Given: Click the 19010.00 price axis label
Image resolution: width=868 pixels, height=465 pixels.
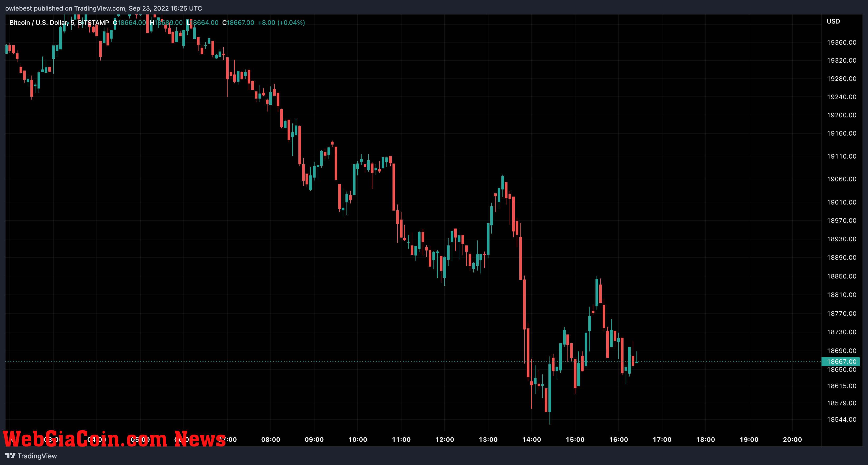Looking at the screenshot, I should click(x=841, y=202).
